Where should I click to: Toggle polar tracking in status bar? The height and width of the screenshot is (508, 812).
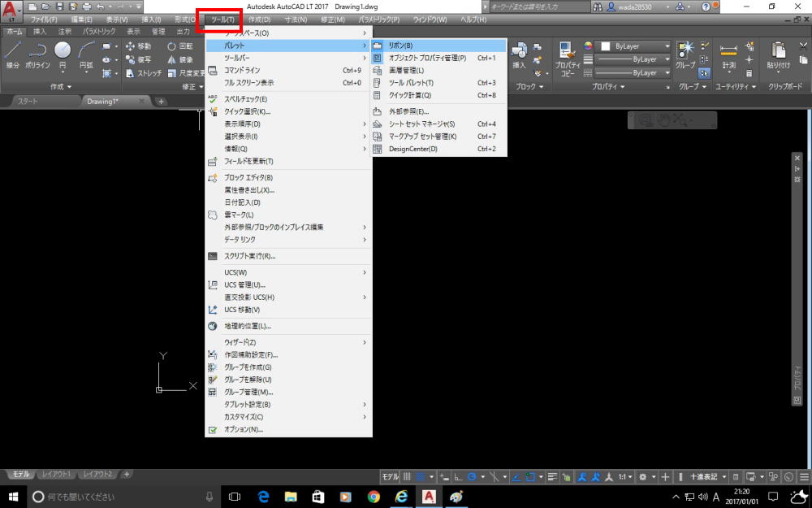tap(472, 477)
